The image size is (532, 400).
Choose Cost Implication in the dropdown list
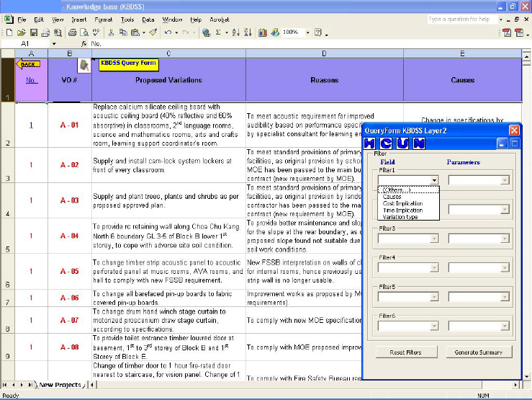[408, 203]
